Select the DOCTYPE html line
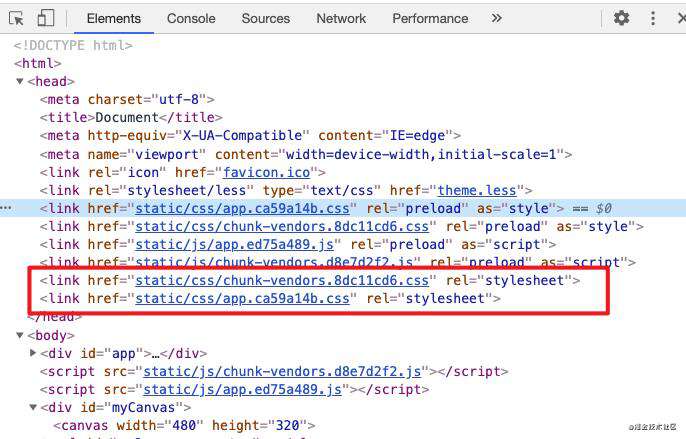Image resolution: width=686 pixels, height=439 pixels. coord(73,46)
